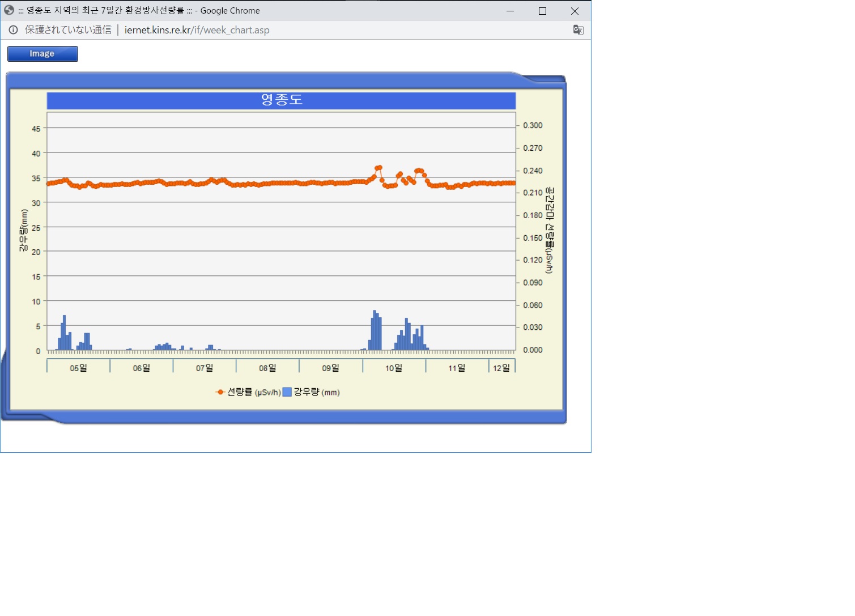The width and height of the screenshot is (855, 616).
Task: Select the 09일 date label
Action: [330, 368]
